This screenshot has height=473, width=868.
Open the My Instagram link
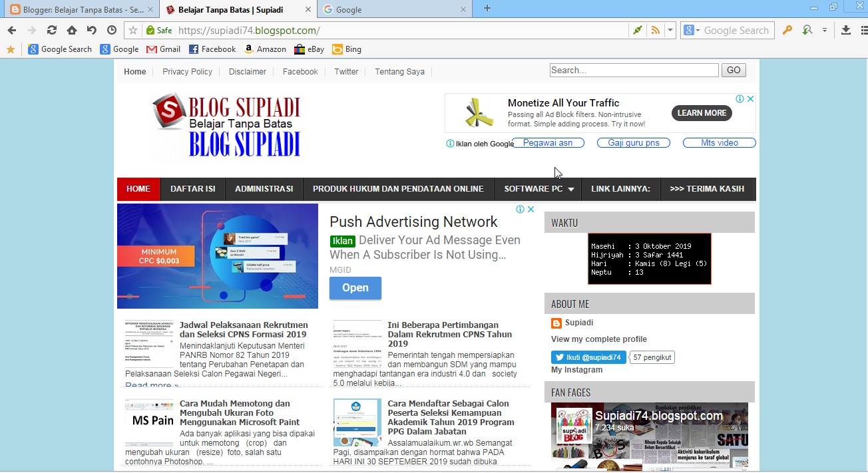tap(576, 370)
